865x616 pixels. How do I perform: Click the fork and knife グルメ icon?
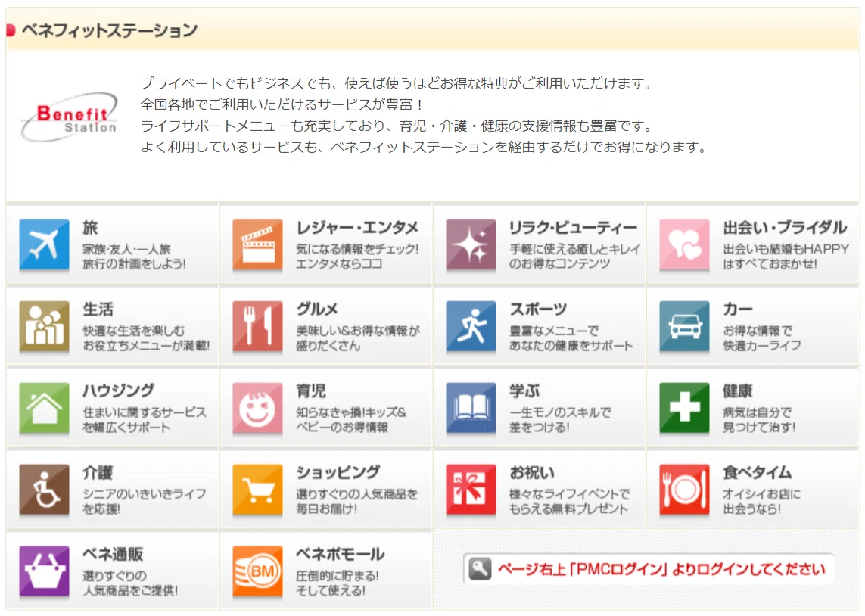(x=257, y=326)
